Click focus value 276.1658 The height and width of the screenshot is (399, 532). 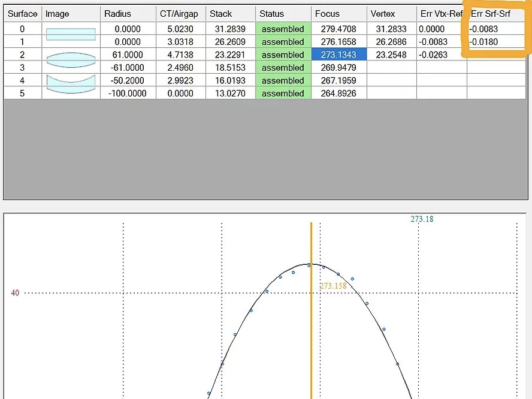(338, 42)
